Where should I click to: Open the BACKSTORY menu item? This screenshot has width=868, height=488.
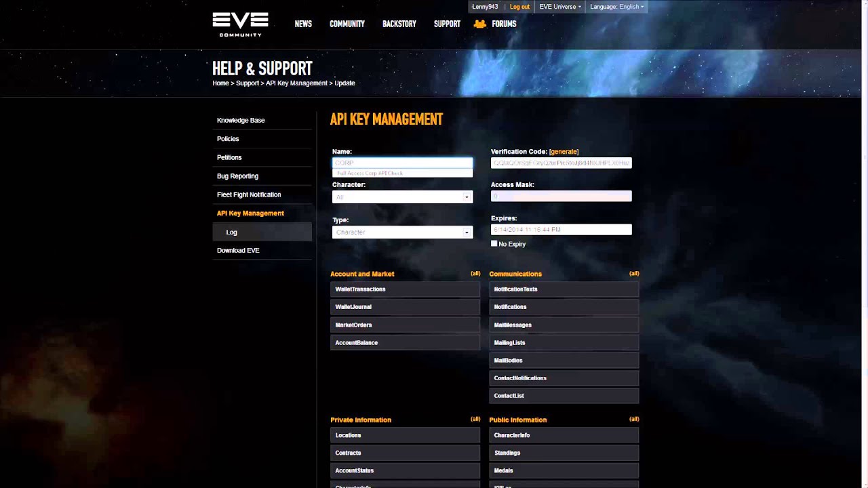point(399,24)
